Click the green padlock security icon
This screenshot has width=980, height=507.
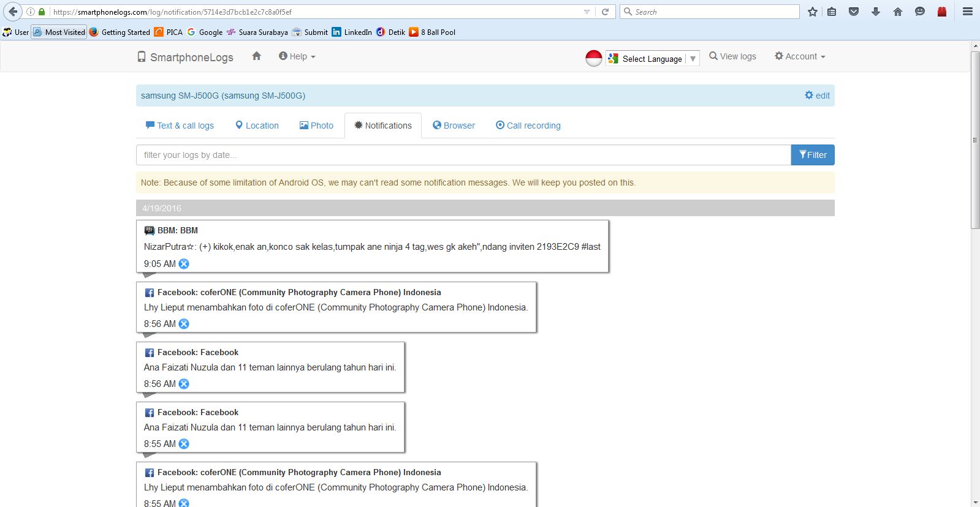tap(42, 12)
